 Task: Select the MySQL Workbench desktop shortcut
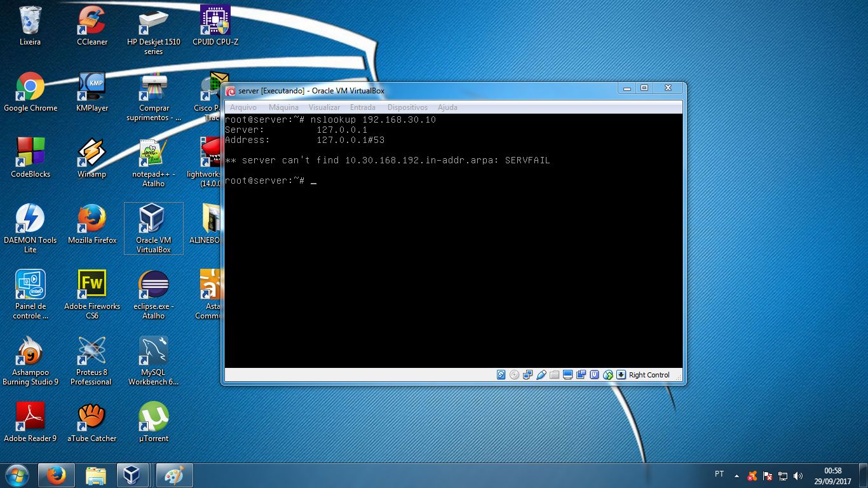point(154,361)
